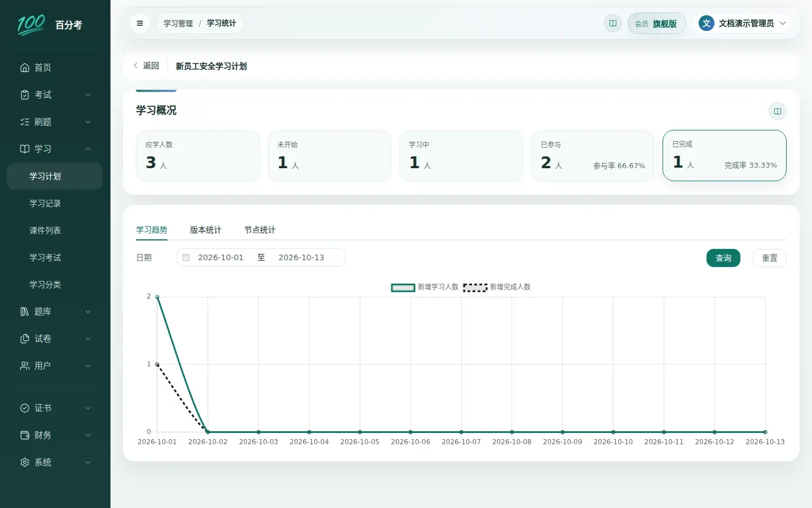Screen dimensions: 812x508
Task: Open 学习记录 submenu item
Action: (55, 203)
